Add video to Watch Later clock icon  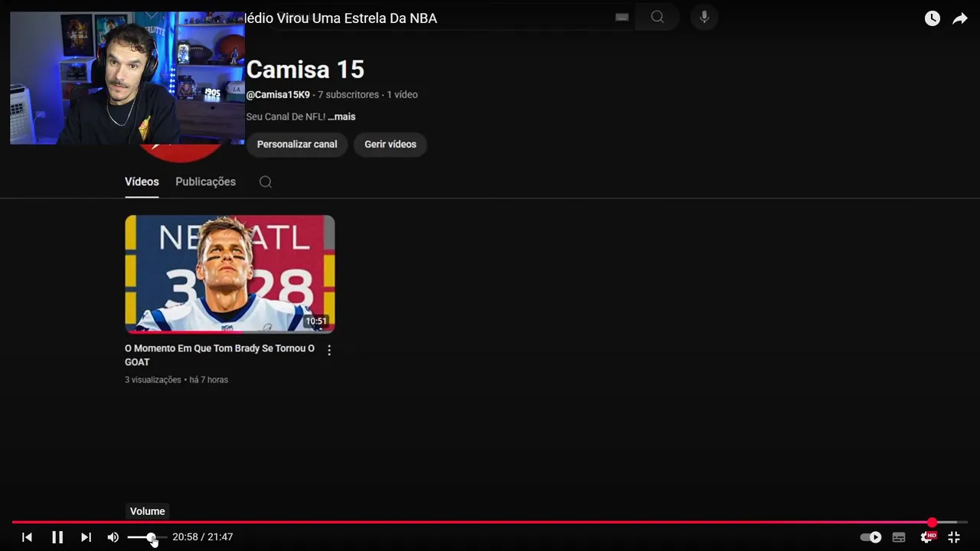coord(932,18)
